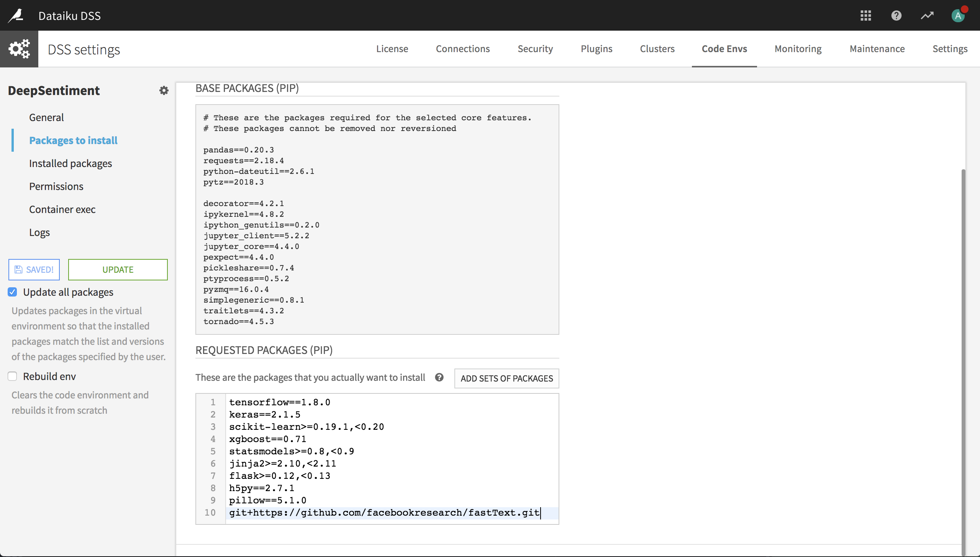Viewport: 980px width, 557px height.
Task: Click ADD SETS OF PACKAGES button
Action: [506, 378]
